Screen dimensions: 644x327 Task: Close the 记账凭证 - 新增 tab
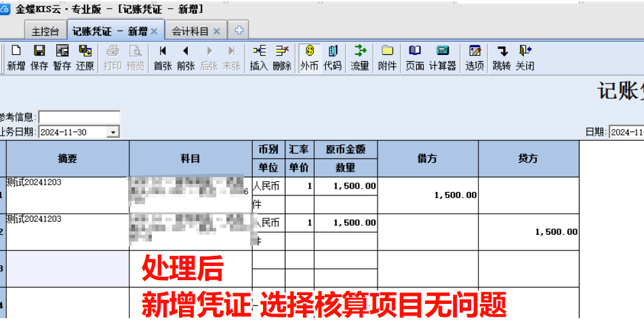coord(154,31)
